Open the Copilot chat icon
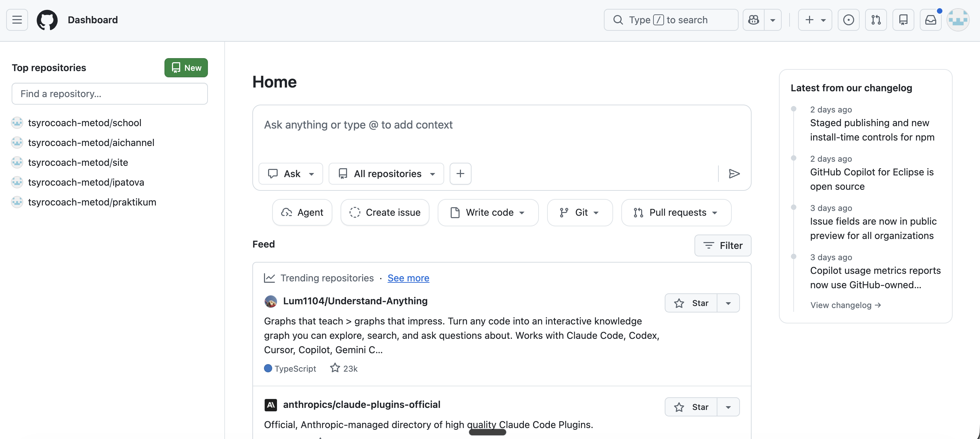The width and height of the screenshot is (980, 439). 754,20
